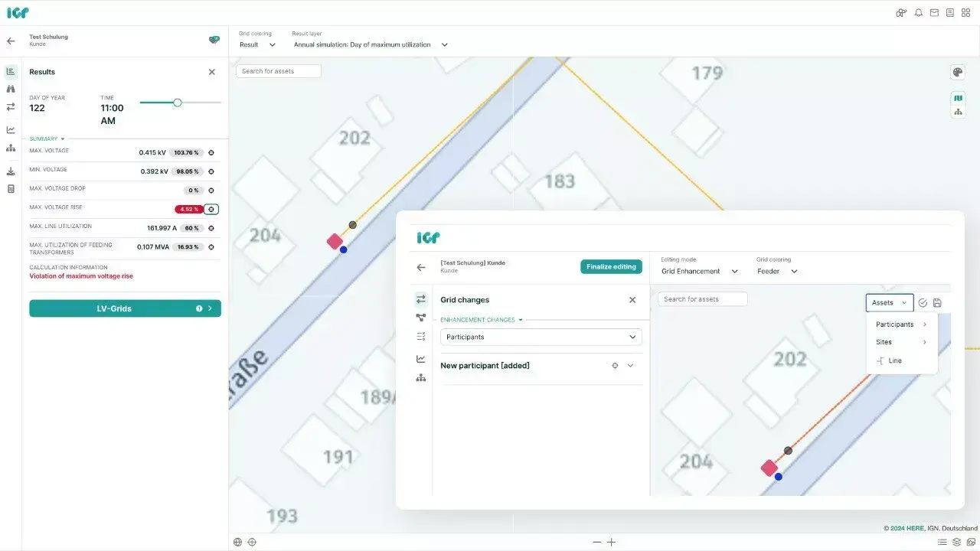Open the notifications bell icon
Screen dimensions: 980x551
pos(918,13)
